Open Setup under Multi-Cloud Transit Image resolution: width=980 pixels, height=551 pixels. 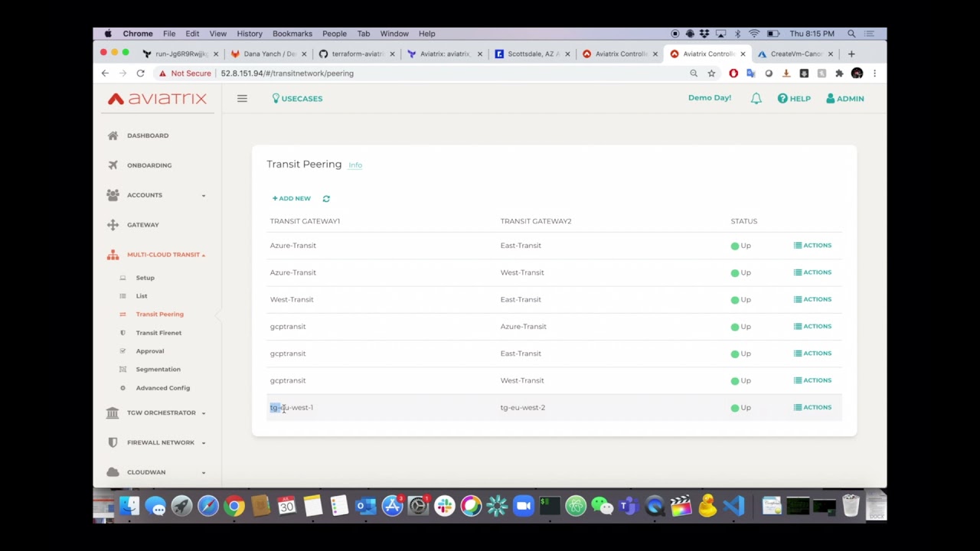[x=145, y=278]
